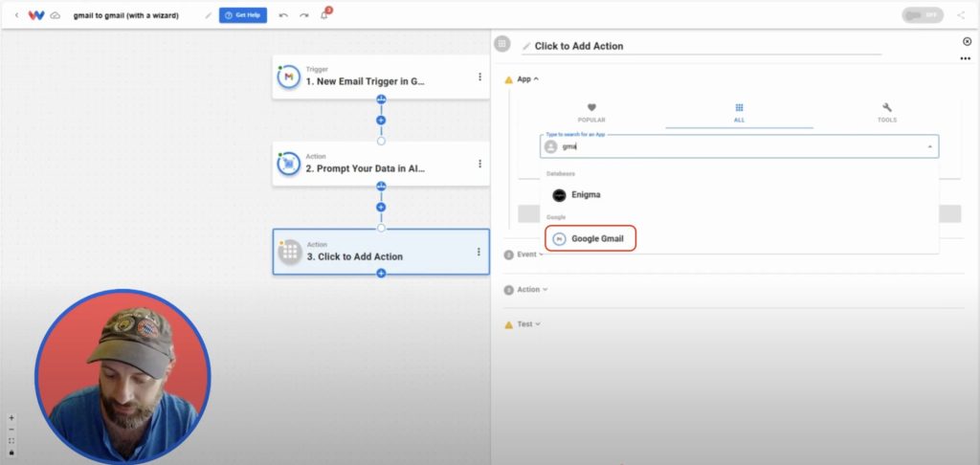Switch to the Popular tab
The height and width of the screenshot is (465, 980).
(x=591, y=113)
